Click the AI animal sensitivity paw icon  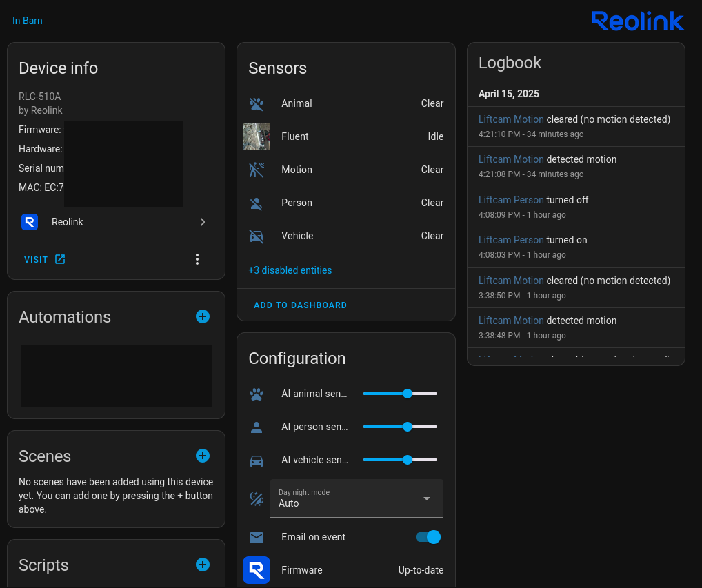tap(256, 394)
